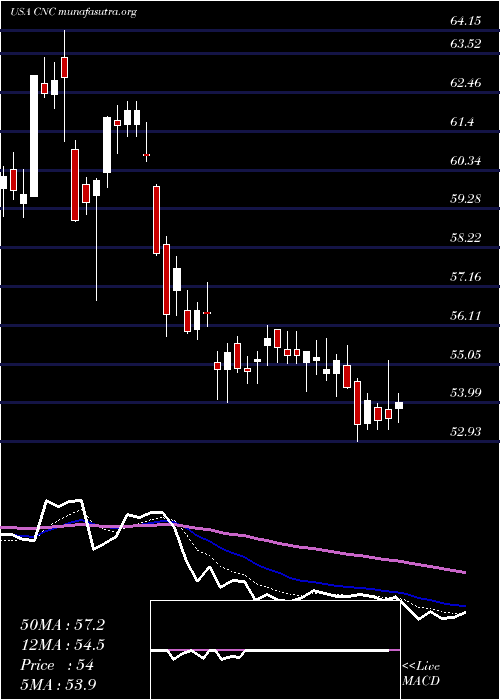
Task: Click the 12MA : 54.5 readout
Action: (62, 646)
